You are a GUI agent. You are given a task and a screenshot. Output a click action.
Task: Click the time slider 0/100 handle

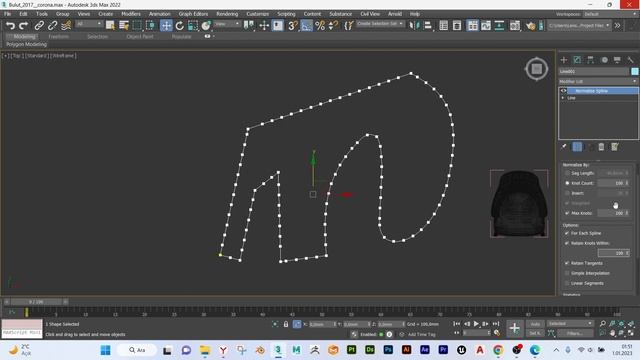(x=36, y=302)
